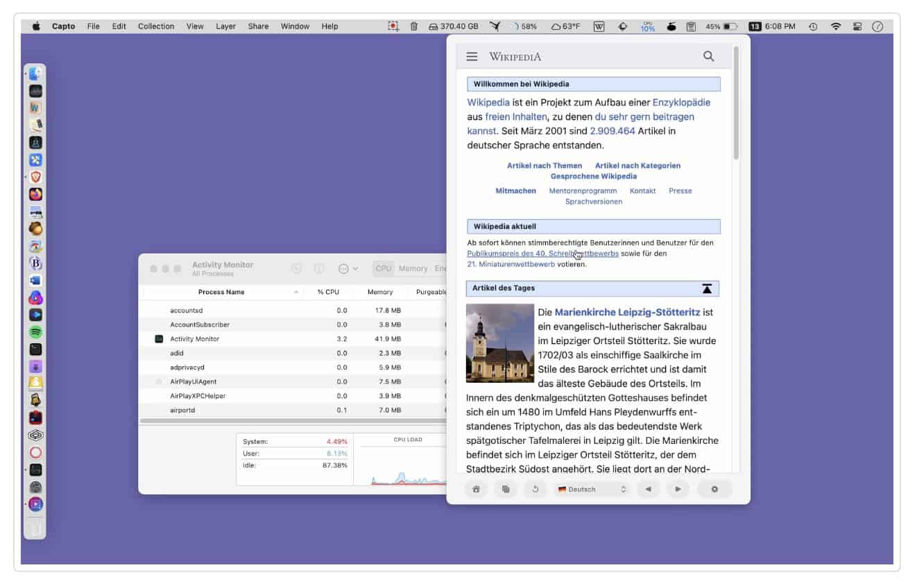Open the 63°F weather menu bar item
The image size is (917, 588).
tap(565, 26)
